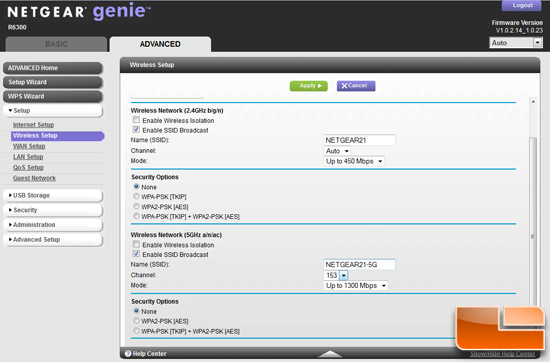Click the 5GHz SSID field NETGEAR21-5G
This screenshot has width=550, height=362.
pos(359,264)
